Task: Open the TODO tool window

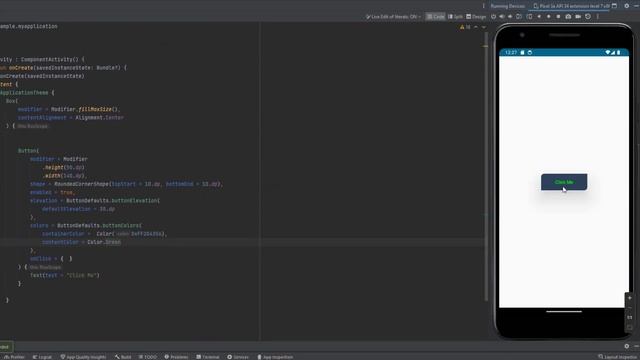Action: point(147,357)
